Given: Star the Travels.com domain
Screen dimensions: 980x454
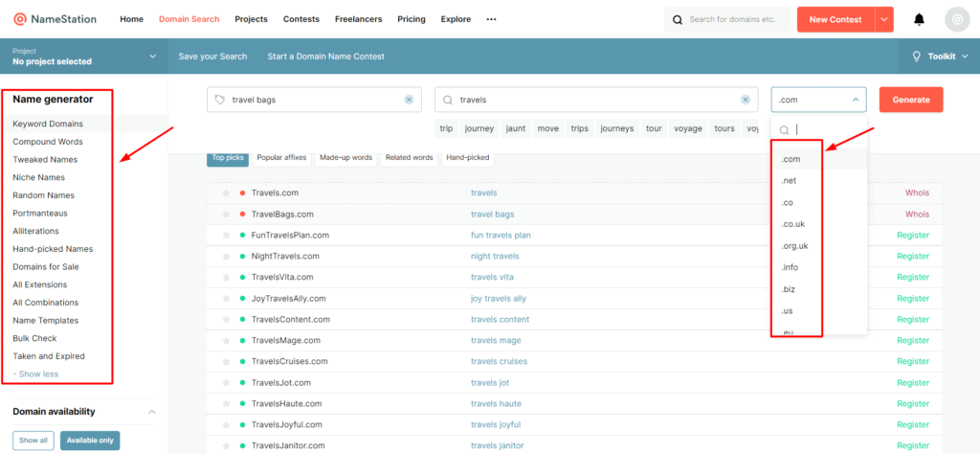Looking at the screenshot, I should pyautogui.click(x=226, y=193).
